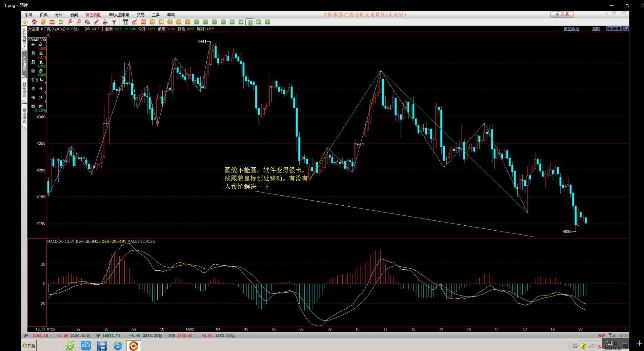Open the Tick chart view
The image size is (644, 351).
pos(143,22)
